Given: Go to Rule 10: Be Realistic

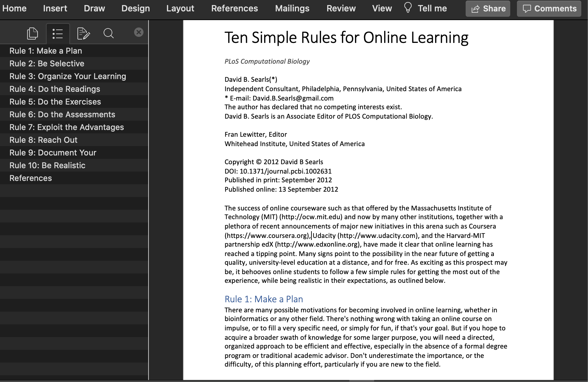Looking at the screenshot, I should pyautogui.click(x=47, y=166).
